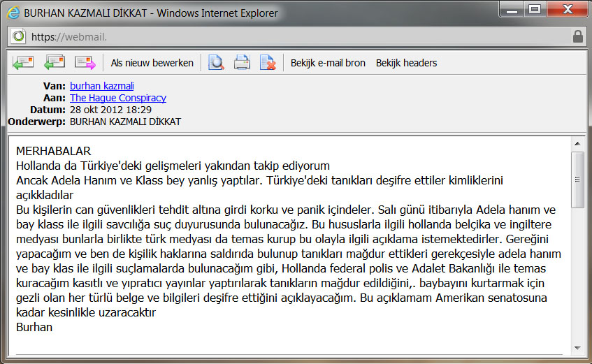This screenshot has height=364, width=592.
Task: Maximize the Internet Explorer window
Action: 535,10
